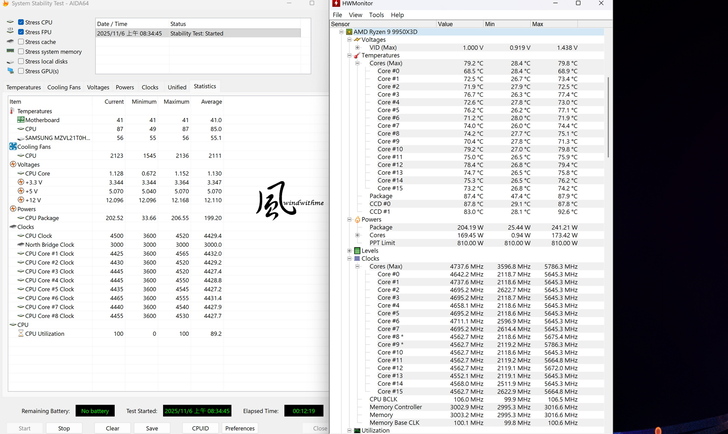Click the Cooling Fans blue fan icon

pyautogui.click(x=13, y=147)
